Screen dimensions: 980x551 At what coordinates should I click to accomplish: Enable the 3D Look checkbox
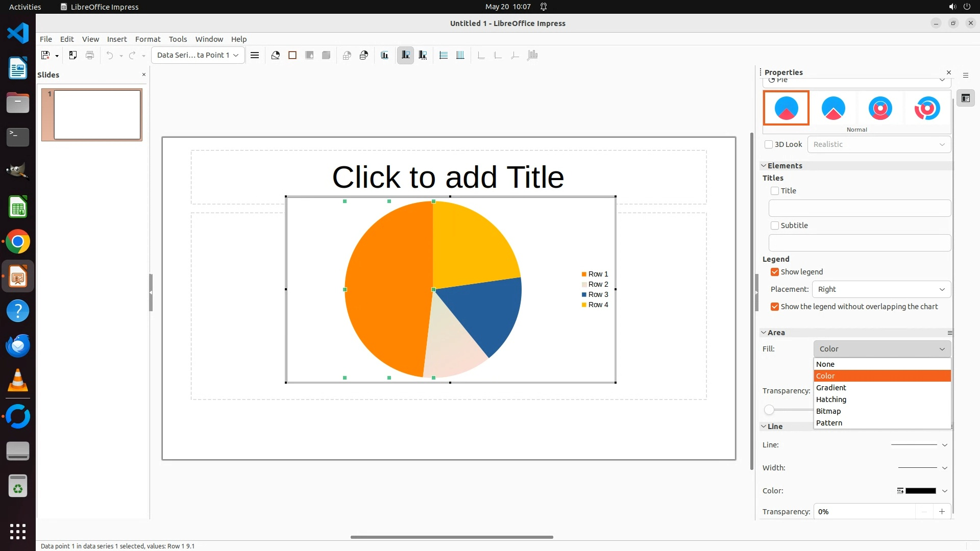click(769, 144)
